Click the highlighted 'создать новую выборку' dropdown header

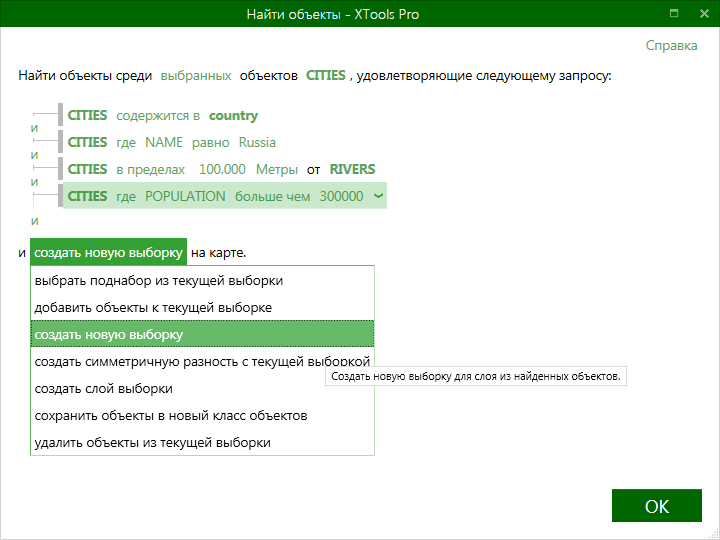click(108, 252)
